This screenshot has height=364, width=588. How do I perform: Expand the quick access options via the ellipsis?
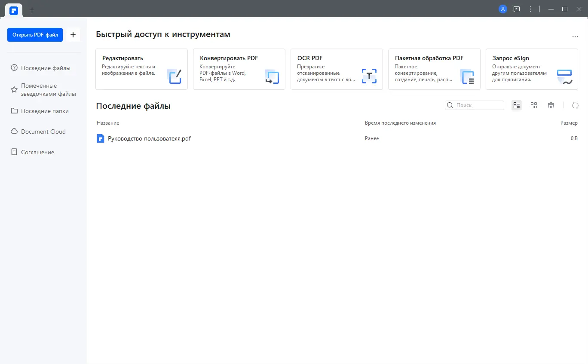coord(575,36)
